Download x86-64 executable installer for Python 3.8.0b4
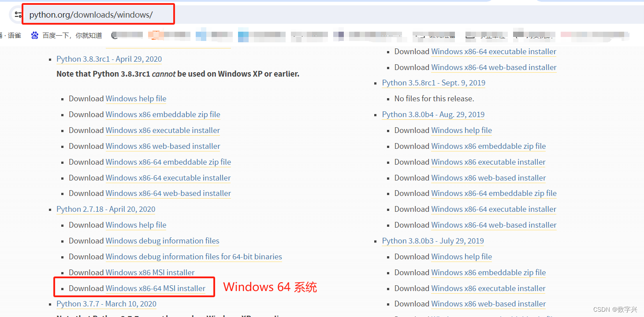Screen dimensions: 644x317 coord(494,209)
